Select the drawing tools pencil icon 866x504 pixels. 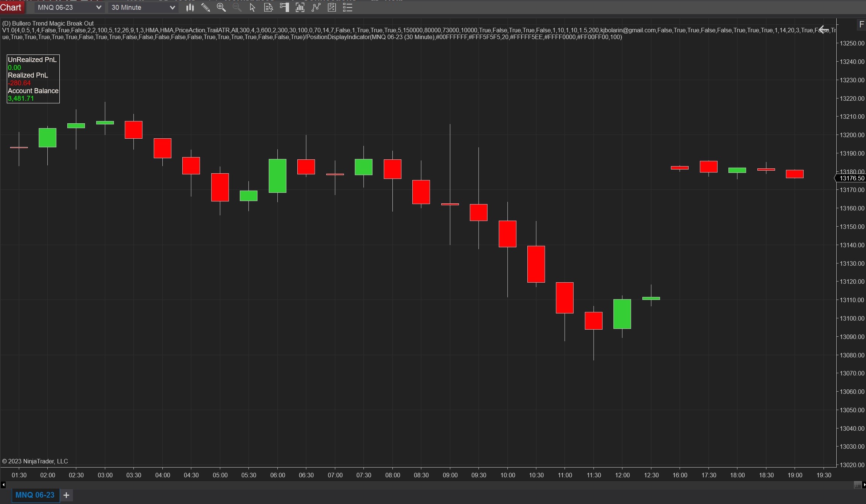click(x=206, y=8)
